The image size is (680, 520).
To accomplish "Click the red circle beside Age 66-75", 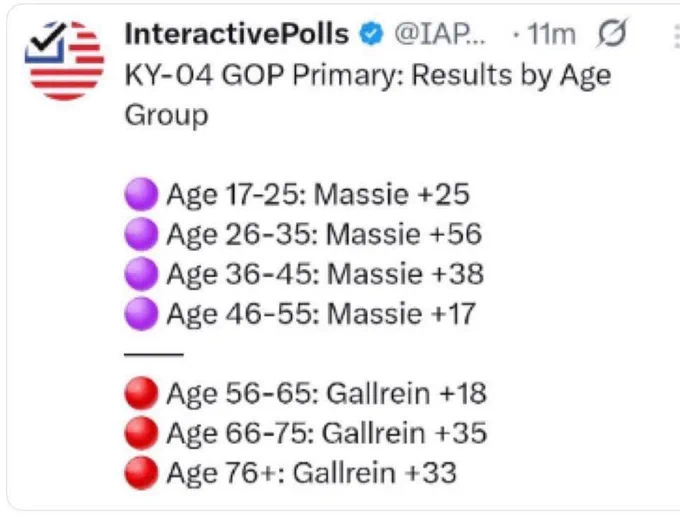I will (x=141, y=433).
